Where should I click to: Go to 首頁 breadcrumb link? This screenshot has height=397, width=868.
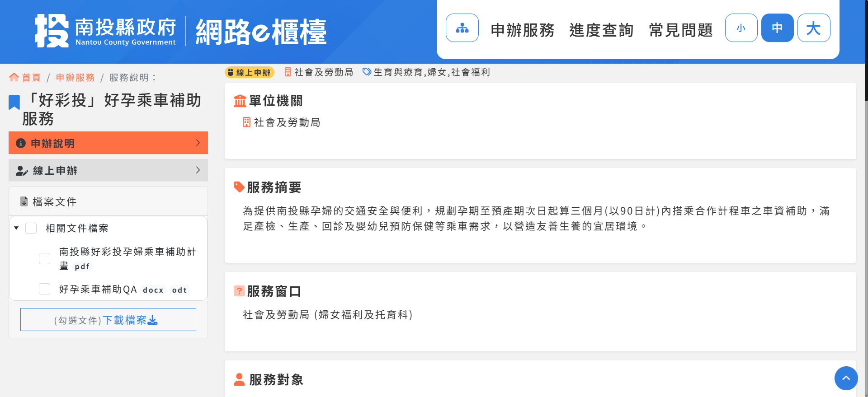pyautogui.click(x=31, y=78)
